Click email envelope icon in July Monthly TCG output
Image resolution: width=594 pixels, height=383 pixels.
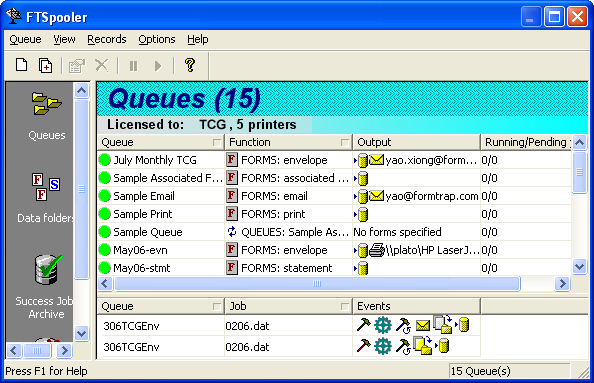(376, 159)
